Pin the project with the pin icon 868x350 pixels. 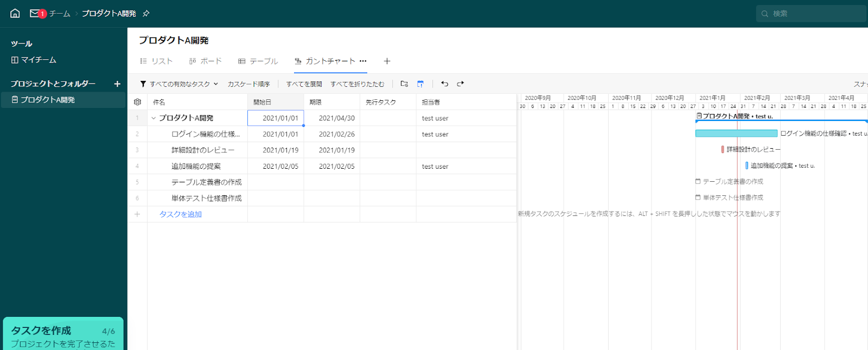[146, 14]
